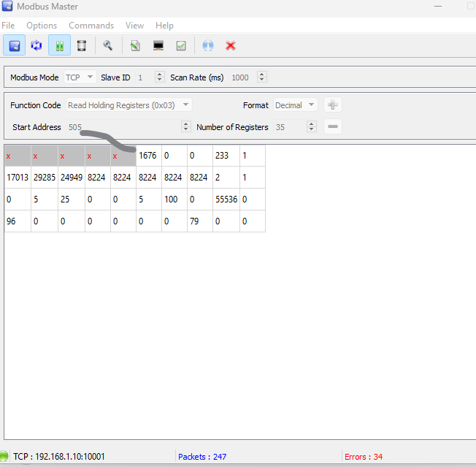The image size is (476, 467).
Task: Click the TCP : 192.168.1.10:10001 status text
Action: click(59, 456)
